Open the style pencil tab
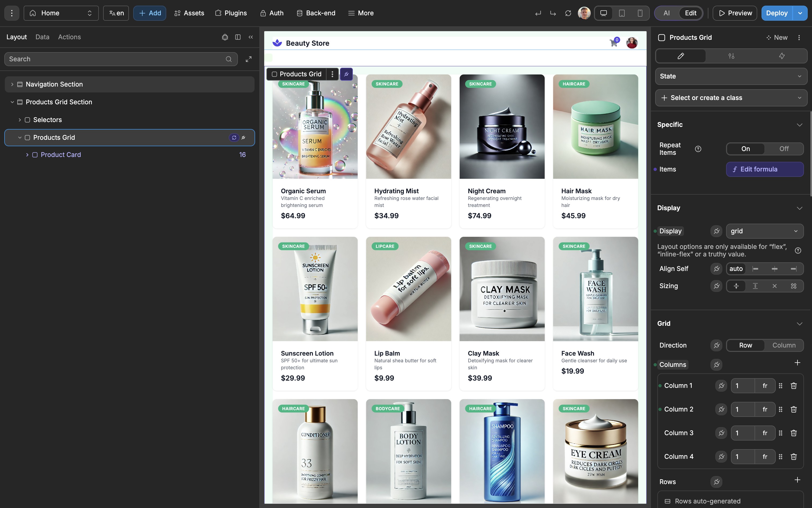This screenshot has height=508, width=812. pos(681,56)
